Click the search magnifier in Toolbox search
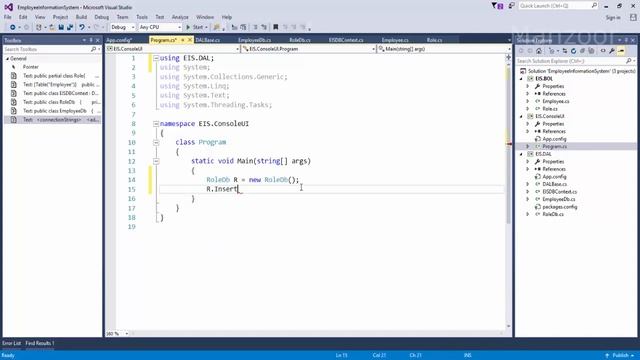Image resolution: width=640 pixels, height=360 pixels. point(93,49)
